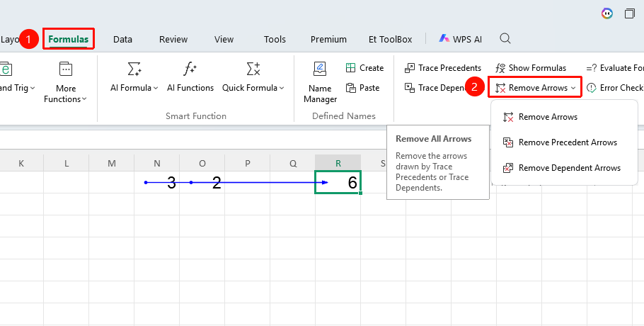
Task: Click the AI Functions icon
Action: (190, 70)
